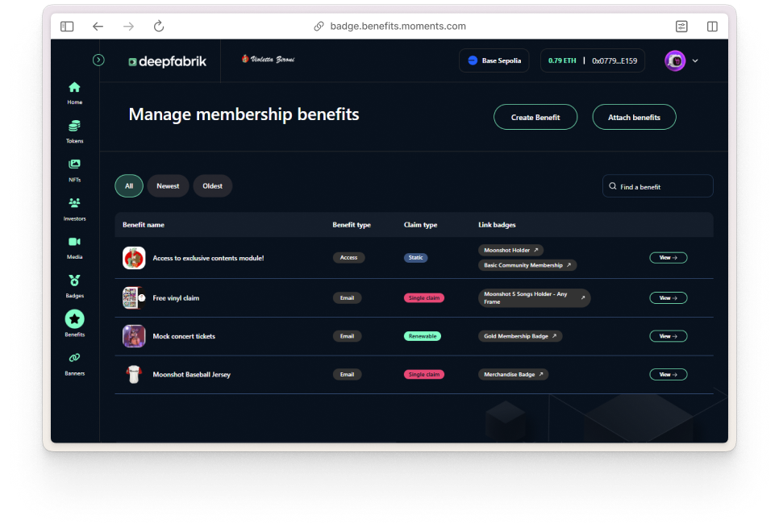The width and height of the screenshot is (779, 532).
Task: Click the Attach benefits button
Action: 634,117
